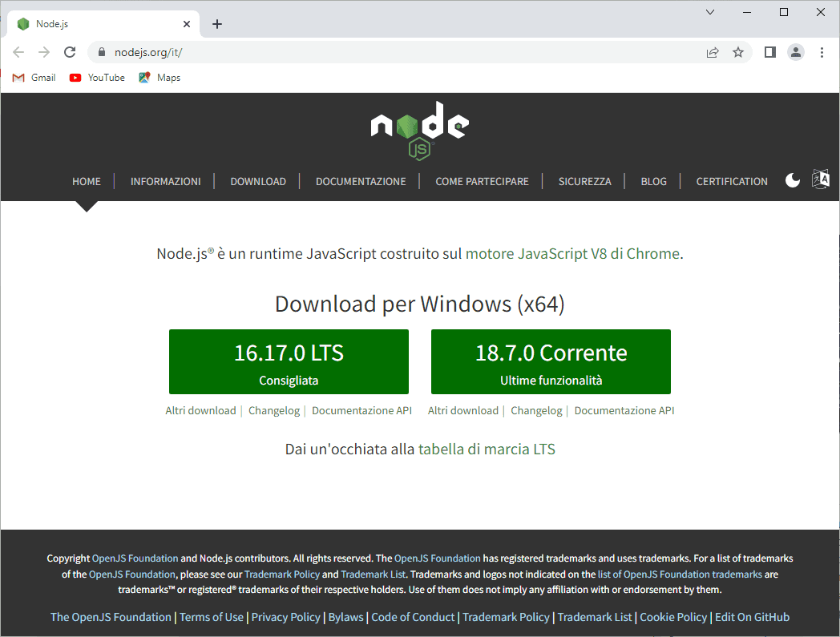Open Edit On GitHub footer link
The width and height of the screenshot is (840, 637).
pos(752,617)
